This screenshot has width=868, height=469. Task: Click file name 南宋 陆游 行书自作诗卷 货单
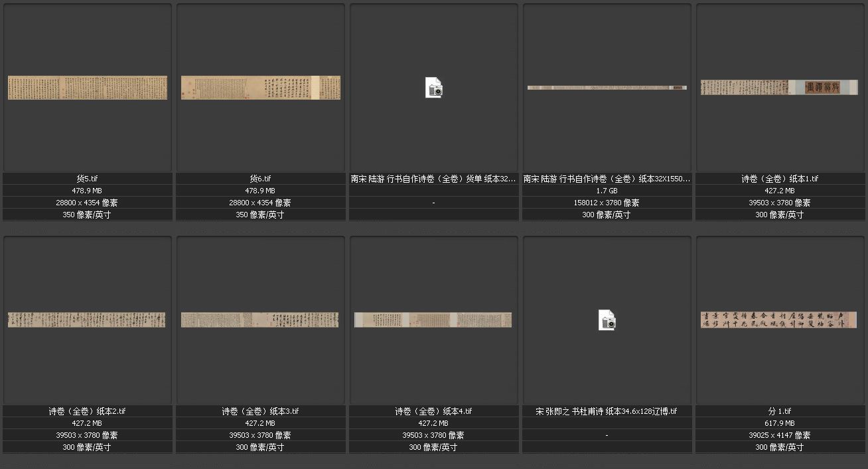(434, 179)
